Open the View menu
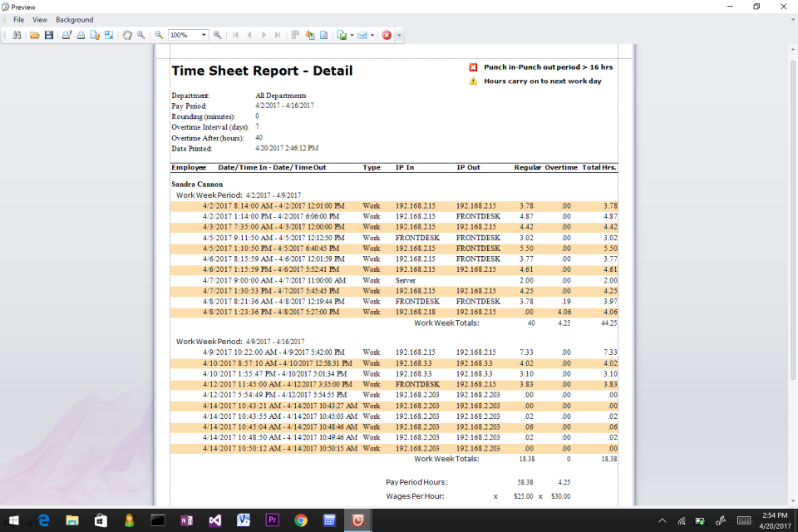This screenshot has height=532, width=798. 40,20
